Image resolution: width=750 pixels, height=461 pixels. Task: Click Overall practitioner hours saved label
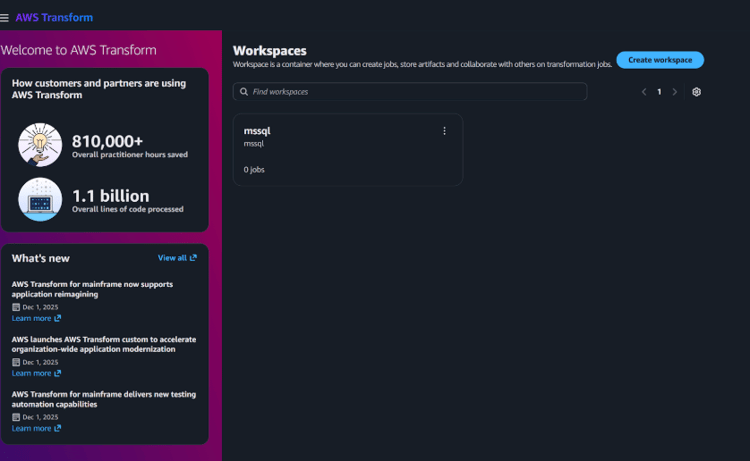[130, 155]
